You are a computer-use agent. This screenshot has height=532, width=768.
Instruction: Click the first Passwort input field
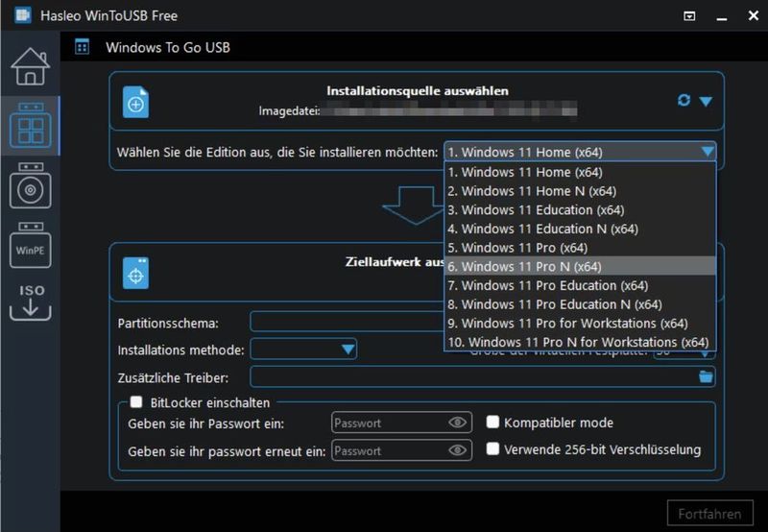tap(401, 423)
